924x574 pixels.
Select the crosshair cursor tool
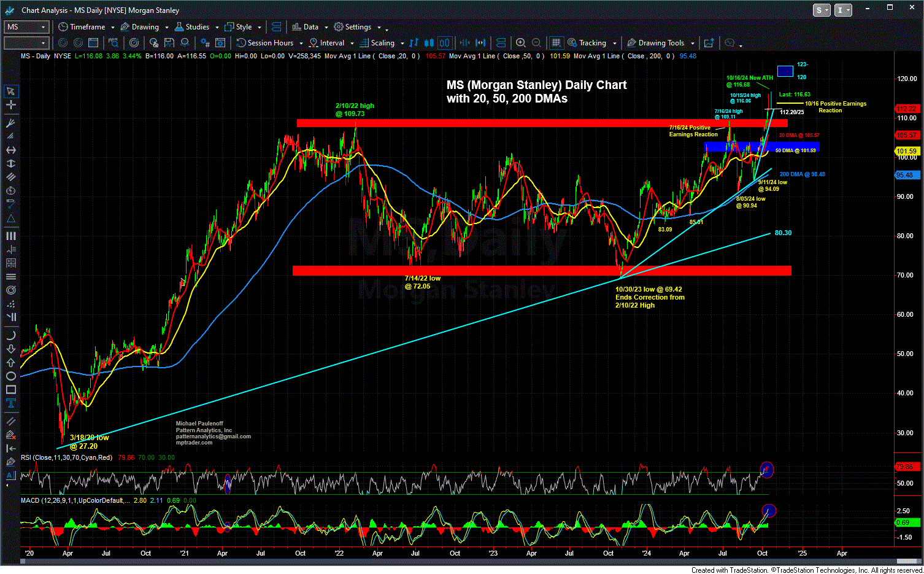pyautogui.click(x=10, y=104)
